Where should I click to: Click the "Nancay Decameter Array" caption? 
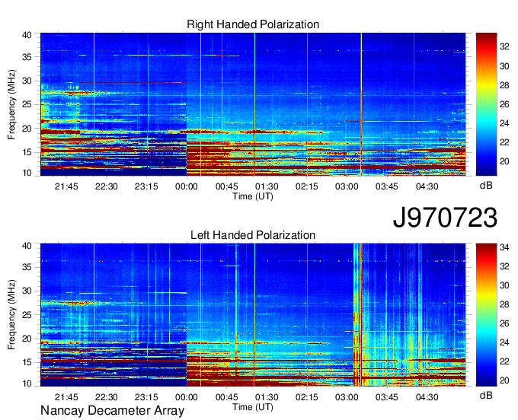(112, 411)
